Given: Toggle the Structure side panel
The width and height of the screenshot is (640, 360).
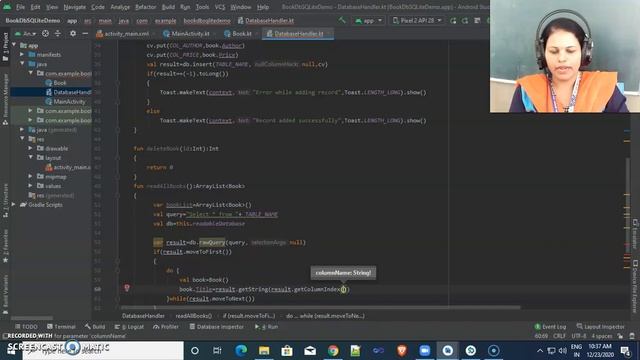Looking at the screenshot, I should (5, 200).
